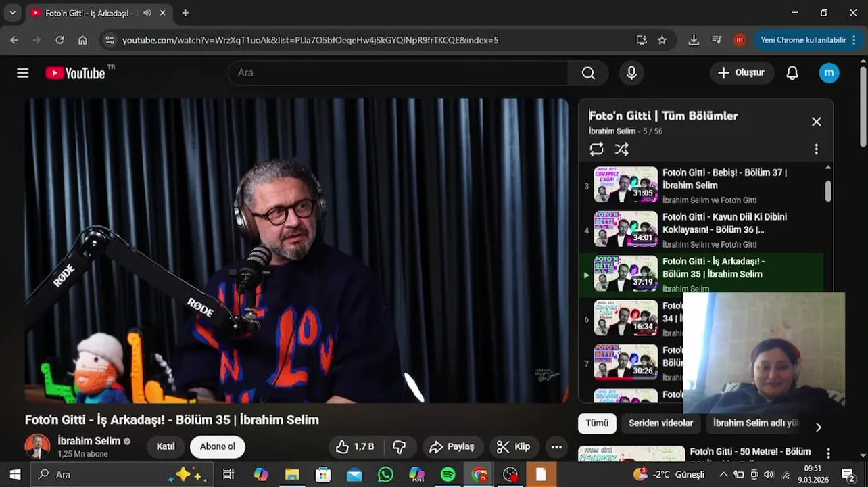Open the playlist title 'Foto'n Gitti | Tüm Bölümler'
This screenshot has width=868, height=487.
coord(663,116)
